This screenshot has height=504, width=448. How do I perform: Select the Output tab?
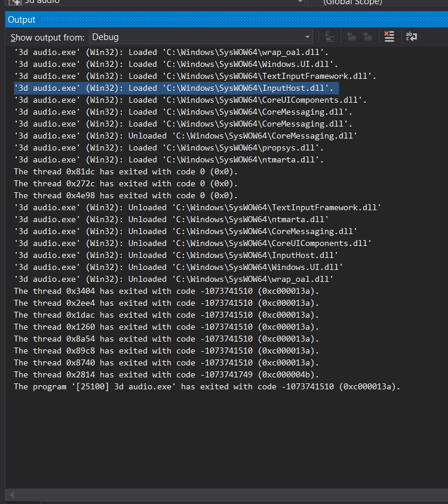coord(22,19)
